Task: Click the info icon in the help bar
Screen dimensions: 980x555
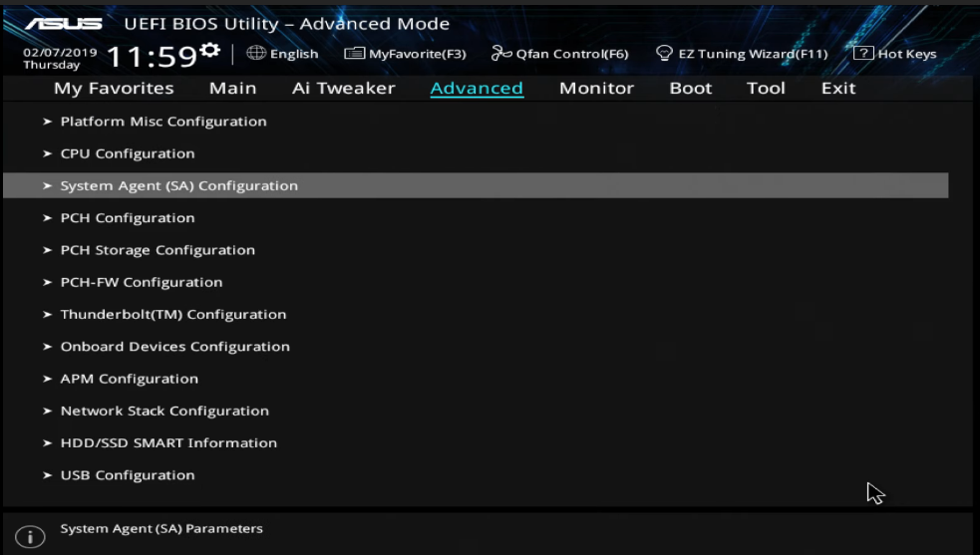Action: (30, 537)
